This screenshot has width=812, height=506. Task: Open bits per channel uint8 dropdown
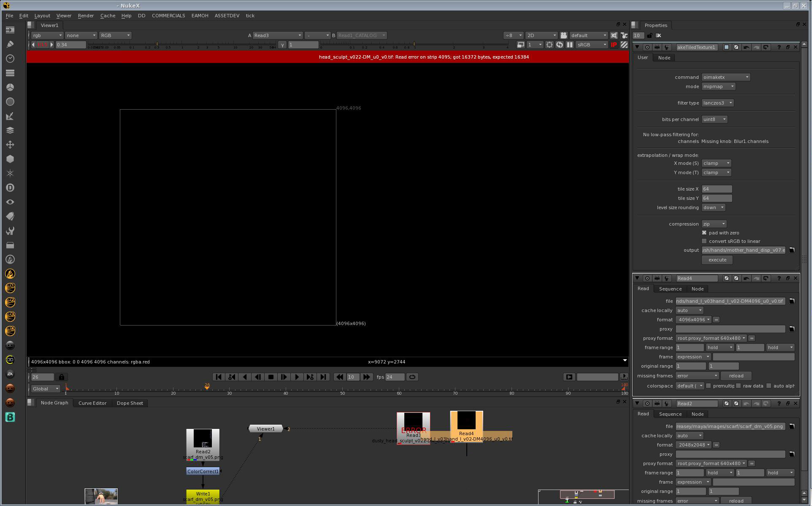715,119
